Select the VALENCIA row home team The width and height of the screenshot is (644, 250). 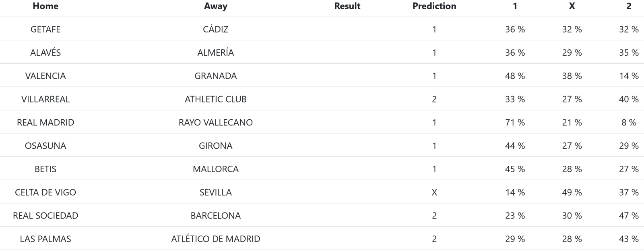click(45, 76)
